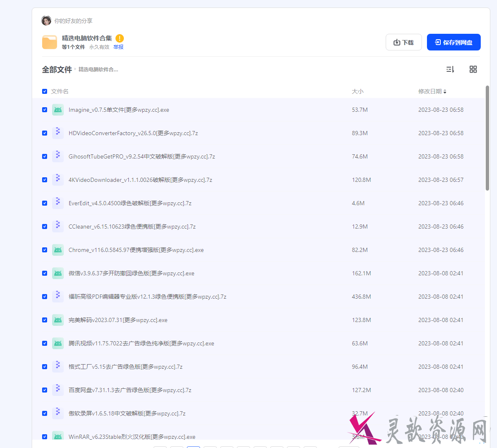This screenshot has width=497, height=448.
Task: Uncheck the CCleaner checkbox
Action: pos(45,227)
